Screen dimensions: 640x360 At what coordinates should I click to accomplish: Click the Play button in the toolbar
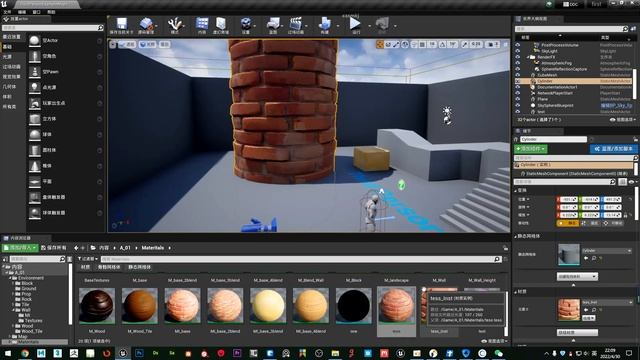[x=356, y=24]
